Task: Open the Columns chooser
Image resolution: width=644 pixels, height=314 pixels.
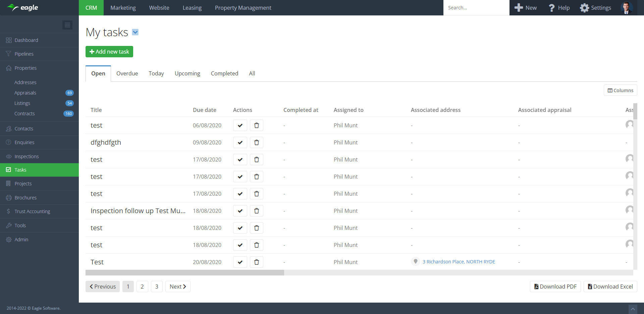Action: (x=620, y=90)
